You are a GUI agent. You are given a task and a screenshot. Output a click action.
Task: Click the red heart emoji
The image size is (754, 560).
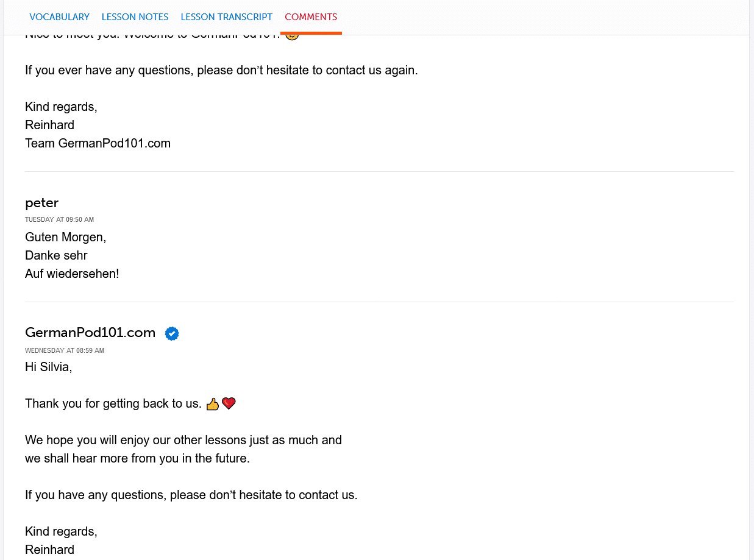point(229,403)
